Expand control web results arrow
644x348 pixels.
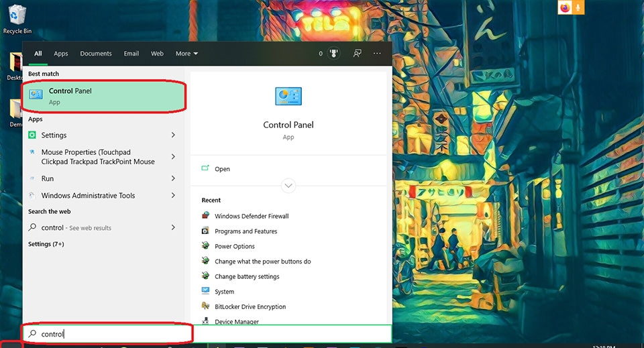(173, 227)
